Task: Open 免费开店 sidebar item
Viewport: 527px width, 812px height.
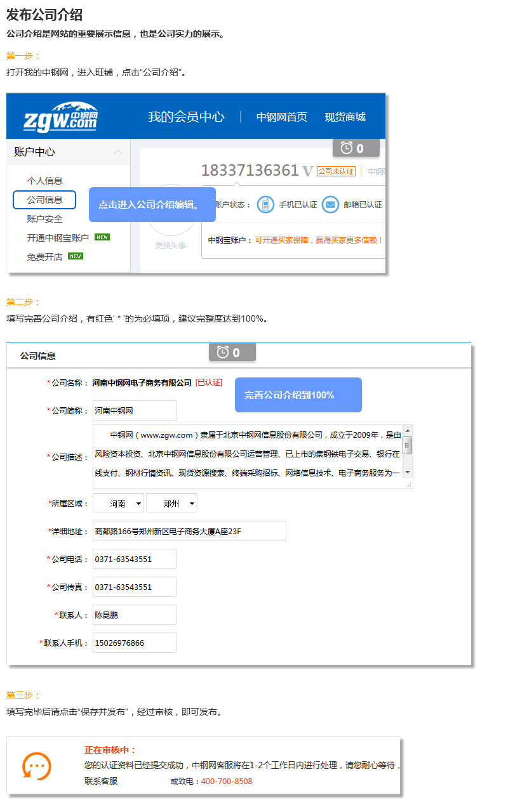Action: (x=44, y=257)
